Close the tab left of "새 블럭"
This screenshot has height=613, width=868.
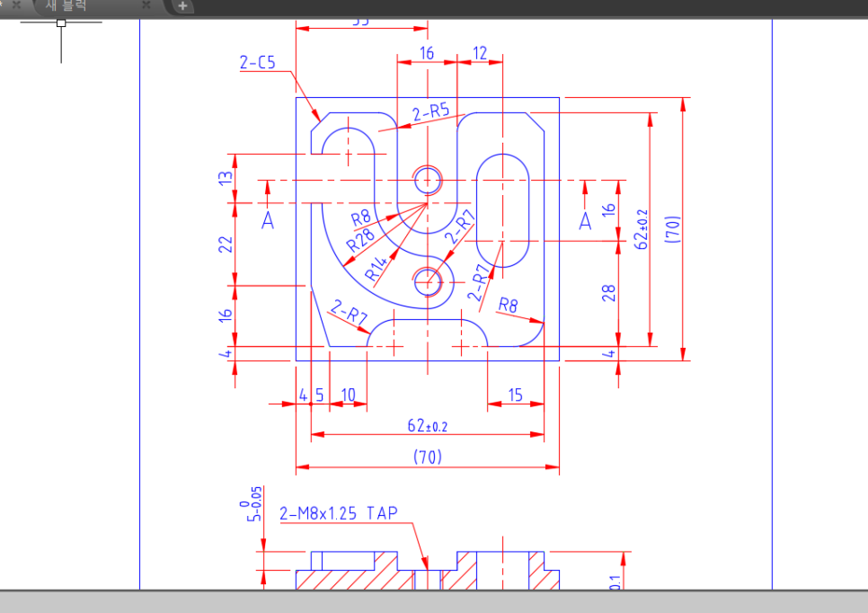[16, 4]
